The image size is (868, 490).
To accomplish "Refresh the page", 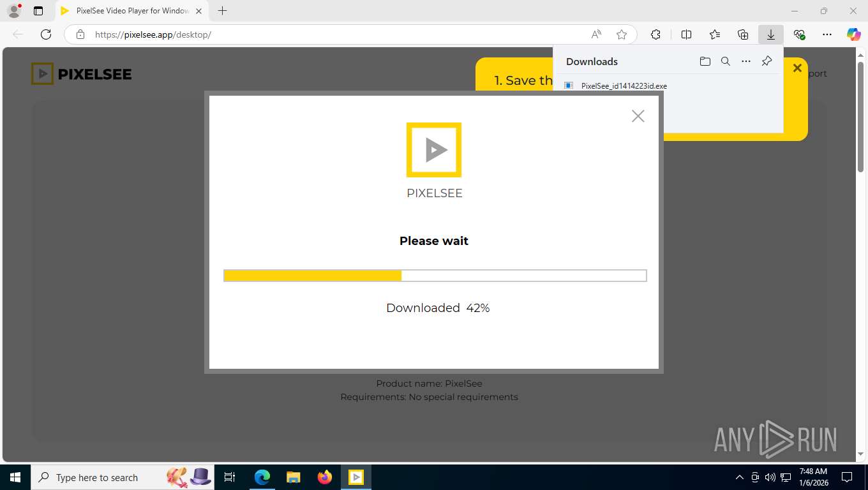I will tap(46, 34).
